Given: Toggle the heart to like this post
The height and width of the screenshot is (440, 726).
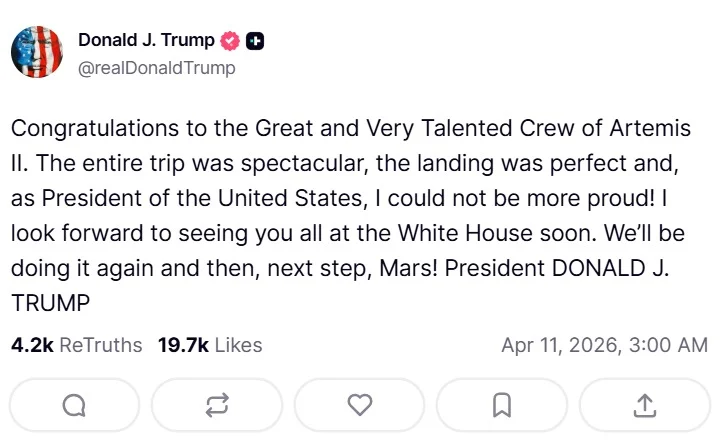Looking at the screenshot, I should pyautogui.click(x=360, y=404).
